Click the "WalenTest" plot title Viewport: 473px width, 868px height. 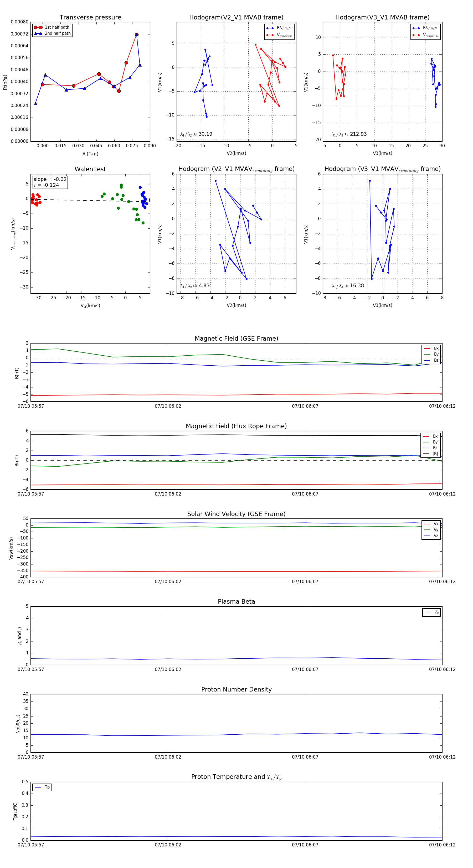(90, 169)
